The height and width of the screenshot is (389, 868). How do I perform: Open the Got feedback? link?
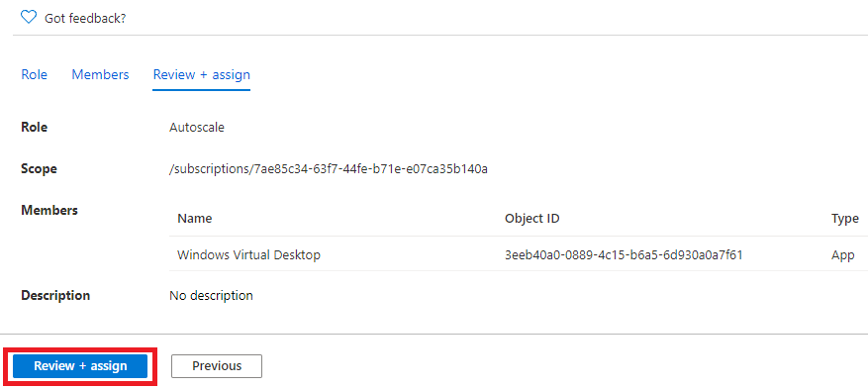[x=85, y=18]
